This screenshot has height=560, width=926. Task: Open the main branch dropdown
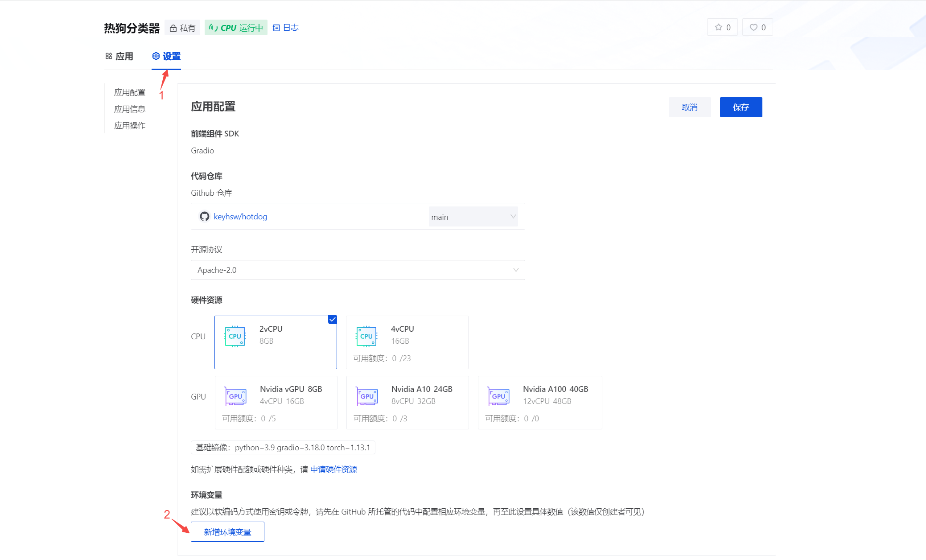point(473,217)
